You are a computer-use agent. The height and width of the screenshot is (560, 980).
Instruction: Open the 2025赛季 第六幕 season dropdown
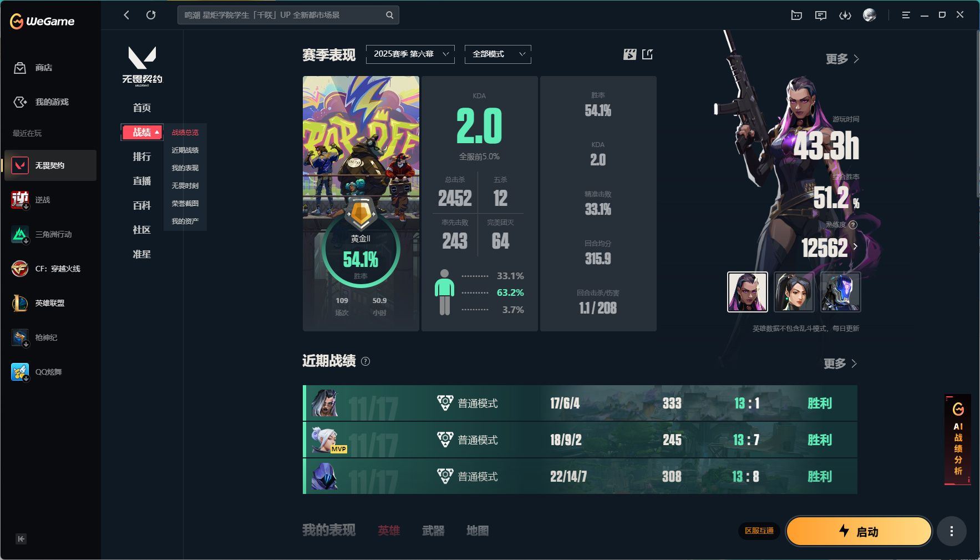click(410, 54)
